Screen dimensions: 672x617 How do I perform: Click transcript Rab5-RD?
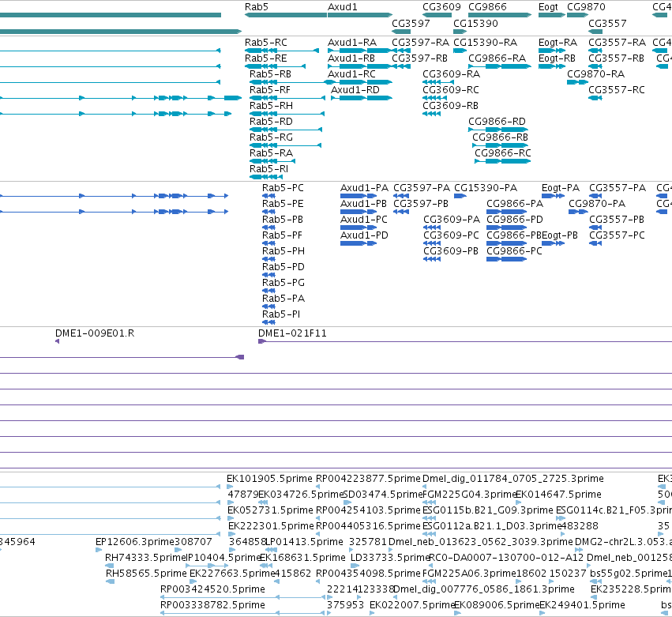271,122
